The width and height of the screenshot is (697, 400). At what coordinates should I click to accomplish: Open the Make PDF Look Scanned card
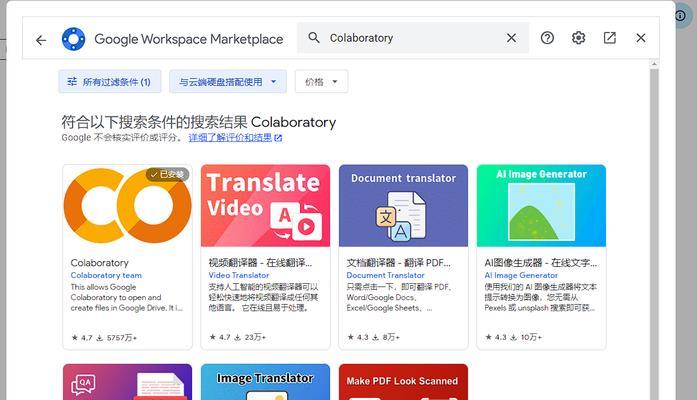[403, 382]
